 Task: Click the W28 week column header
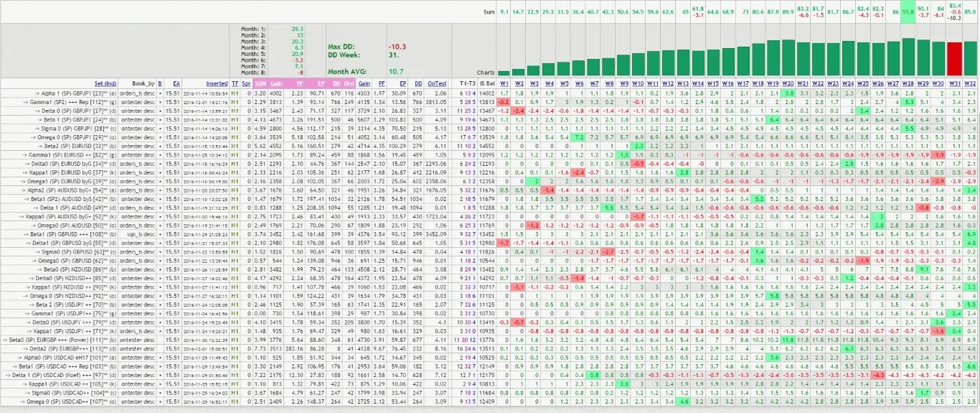click(909, 84)
